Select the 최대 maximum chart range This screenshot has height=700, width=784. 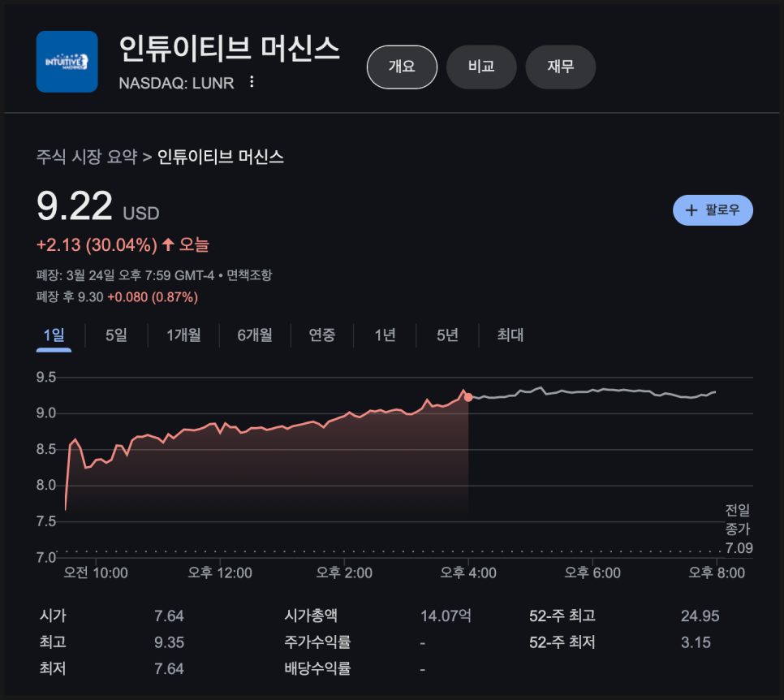click(x=510, y=335)
